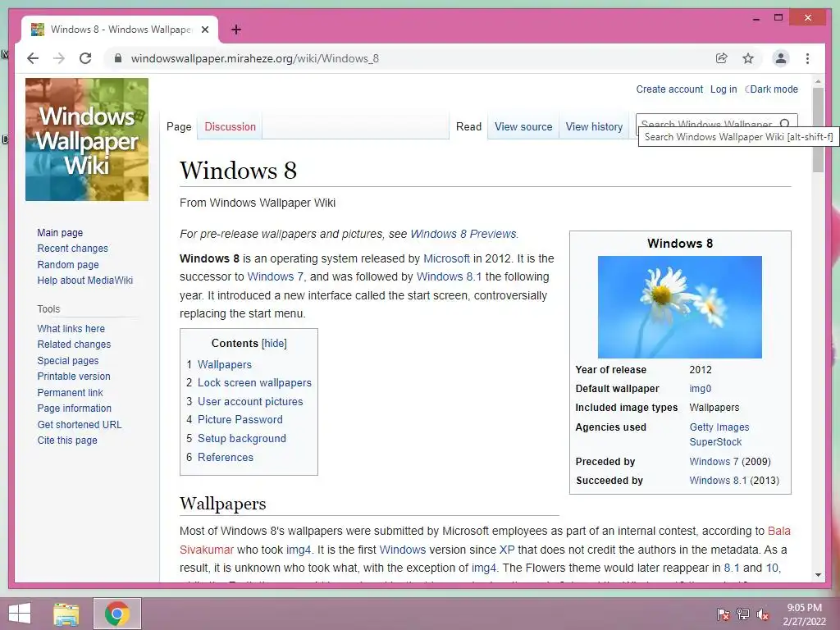Click the search magnifier icon in wiki search
The height and width of the screenshot is (630, 840).
click(785, 123)
